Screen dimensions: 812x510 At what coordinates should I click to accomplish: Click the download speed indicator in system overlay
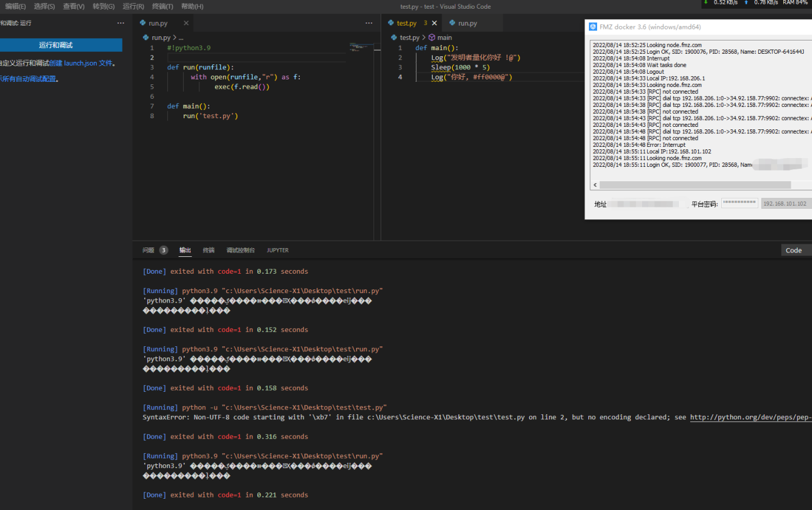pos(721,2)
